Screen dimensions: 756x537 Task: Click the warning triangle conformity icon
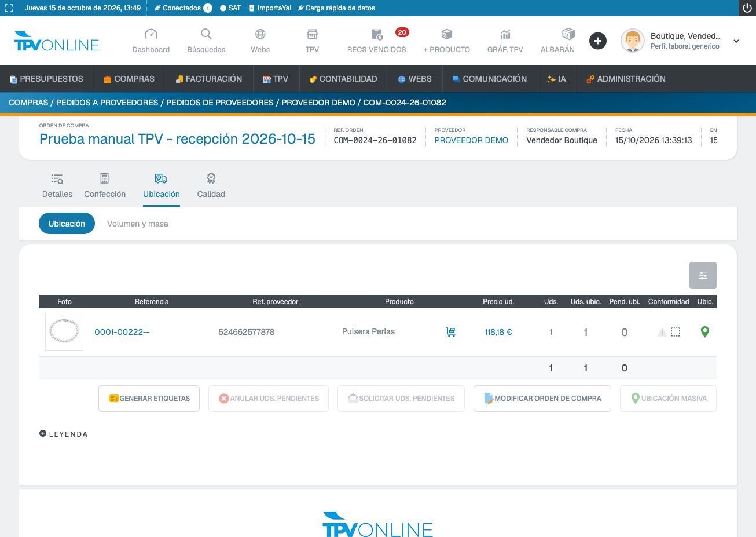coord(662,332)
